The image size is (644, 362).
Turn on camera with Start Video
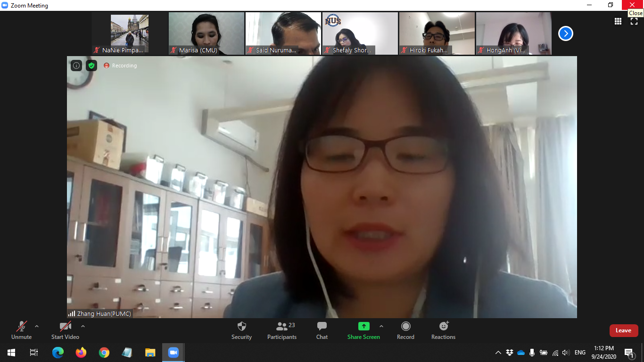pos(65,330)
